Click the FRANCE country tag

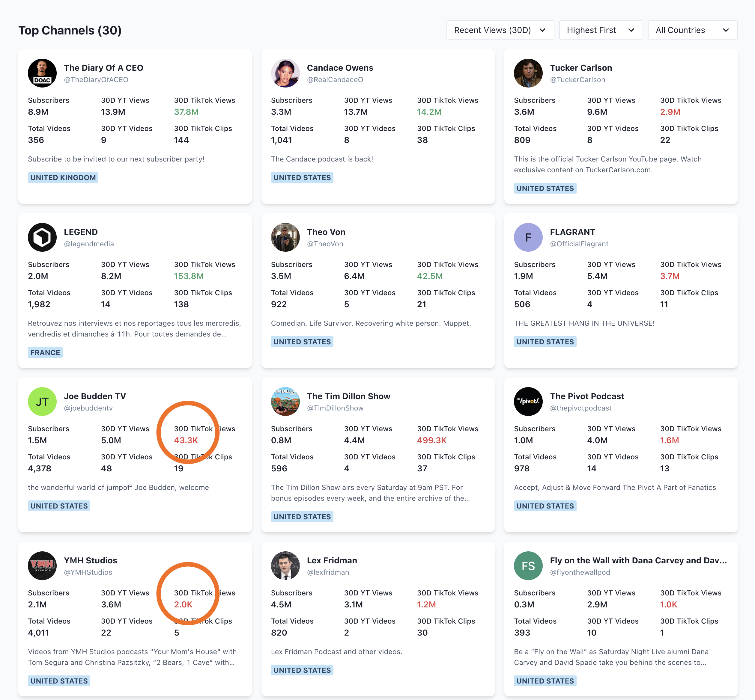tap(45, 352)
